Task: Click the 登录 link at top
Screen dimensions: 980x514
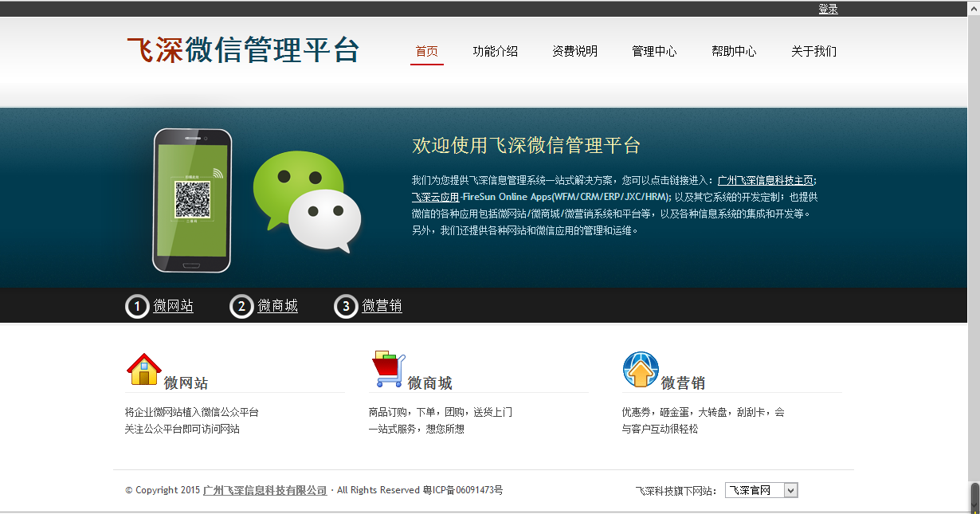Action: coord(828,9)
